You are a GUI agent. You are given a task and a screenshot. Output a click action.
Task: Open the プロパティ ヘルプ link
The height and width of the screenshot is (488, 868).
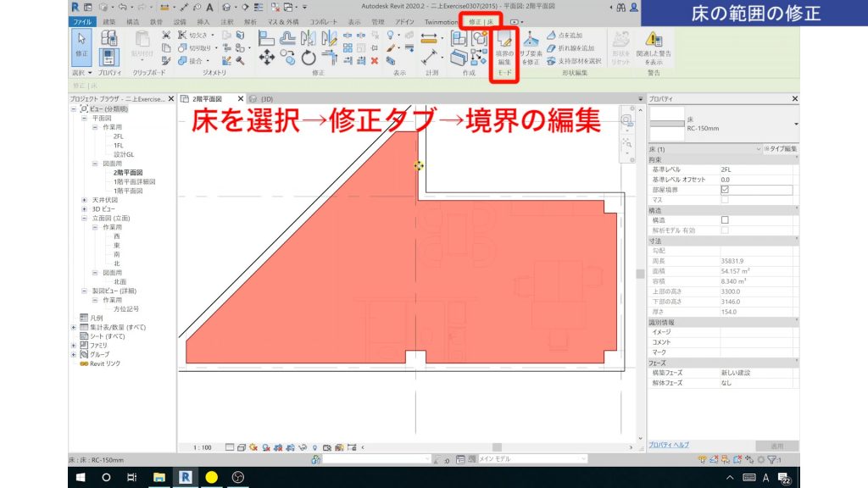pyautogui.click(x=669, y=444)
